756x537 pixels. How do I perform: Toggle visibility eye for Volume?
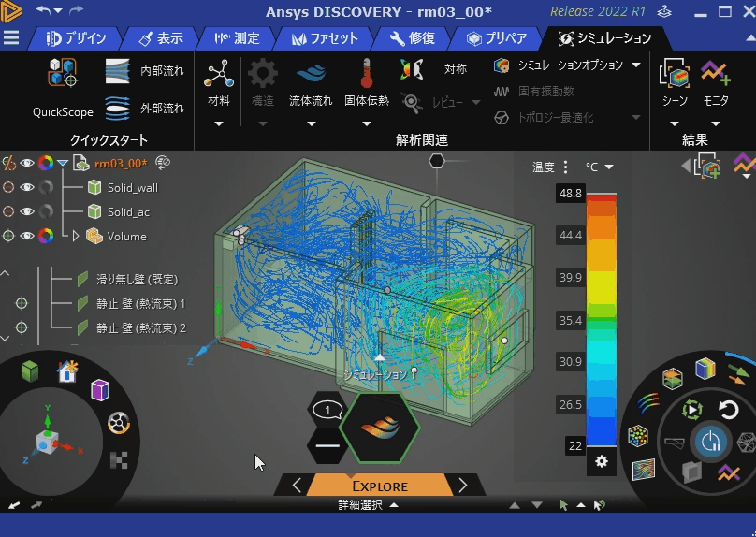click(27, 236)
